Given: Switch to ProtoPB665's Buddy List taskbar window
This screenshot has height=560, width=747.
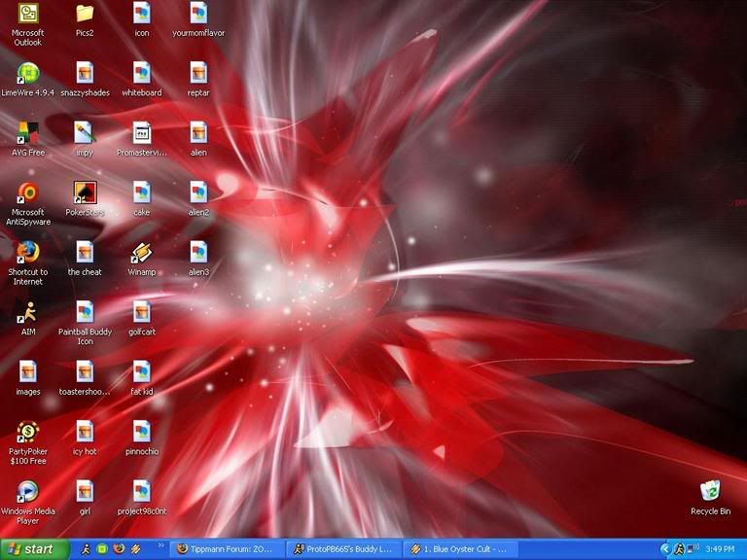Looking at the screenshot, I should (344, 549).
